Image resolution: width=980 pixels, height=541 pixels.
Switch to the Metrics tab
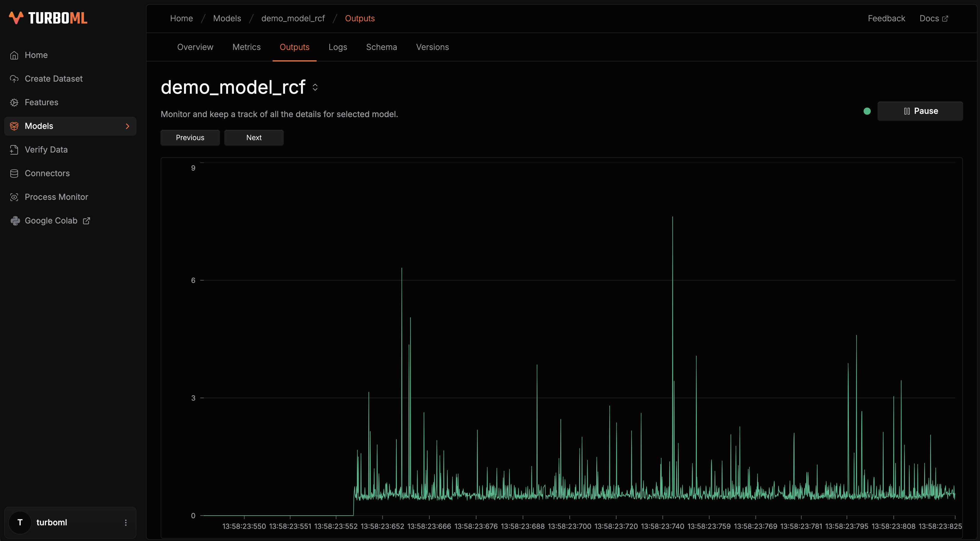(246, 47)
